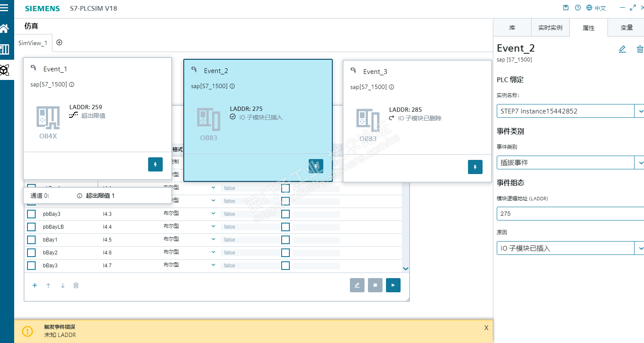Open the PLC rack panel in sidebar
The image size is (644, 343).
coord(4,49)
